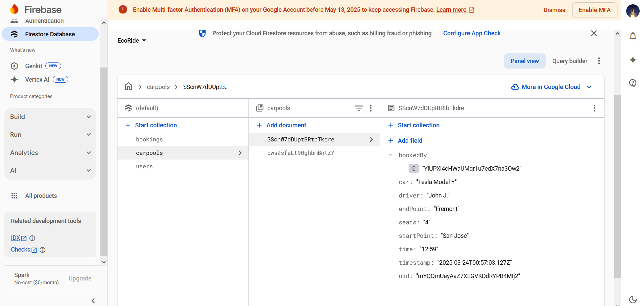
Task: Toggle dark mode moon icon
Action: point(633,299)
